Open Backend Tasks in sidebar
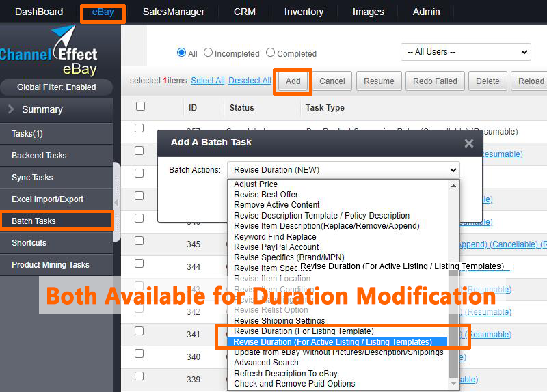The height and width of the screenshot is (392, 547). coord(57,156)
